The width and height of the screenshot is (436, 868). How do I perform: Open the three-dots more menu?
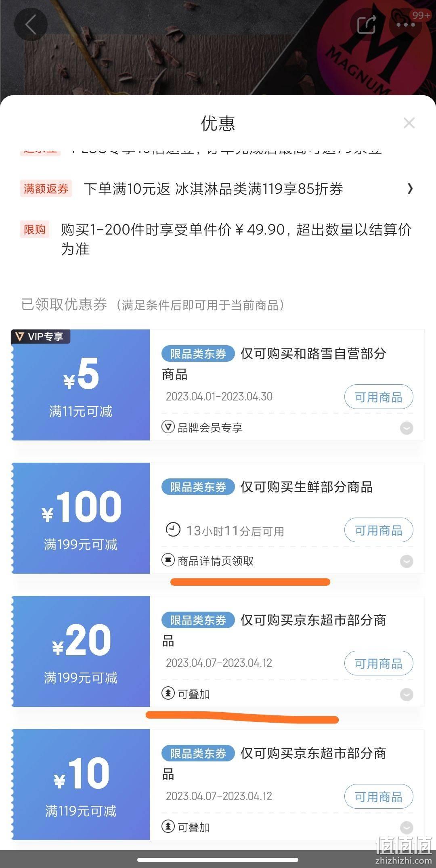(405, 24)
